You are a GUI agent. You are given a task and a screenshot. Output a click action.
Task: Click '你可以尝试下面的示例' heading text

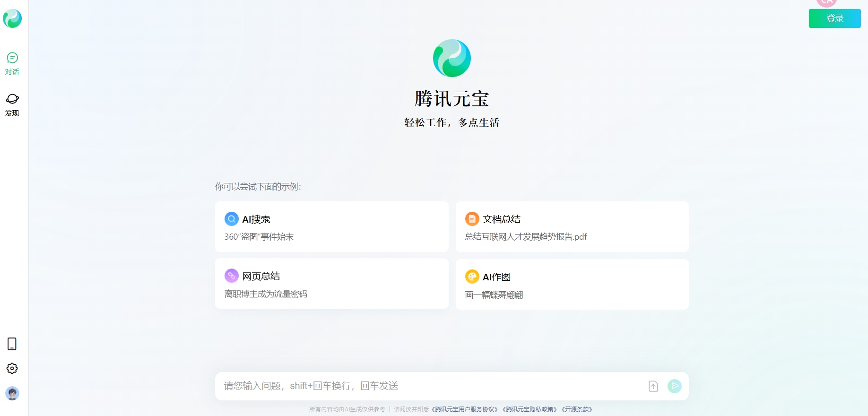258,187
